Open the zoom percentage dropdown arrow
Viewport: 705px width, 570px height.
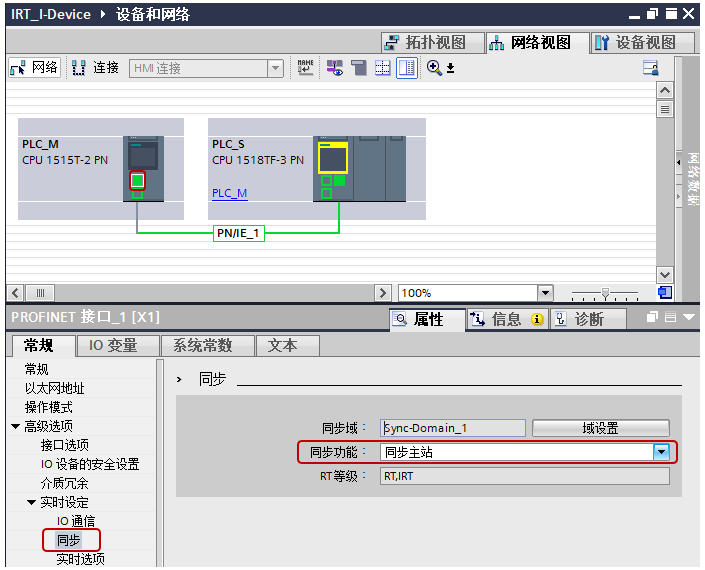tap(545, 293)
